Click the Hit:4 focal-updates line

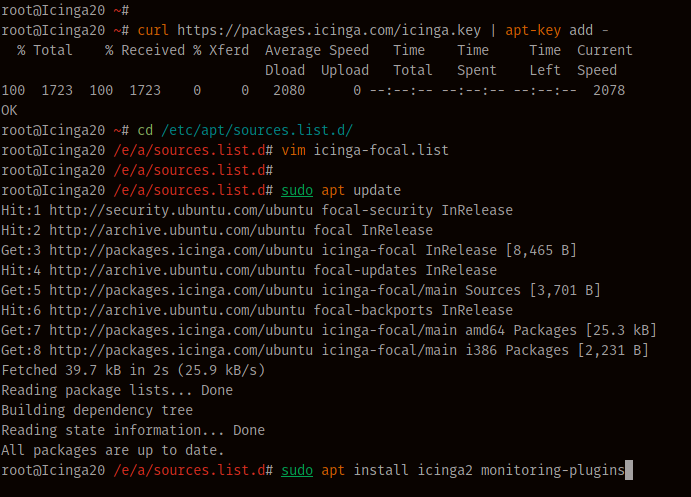point(249,270)
